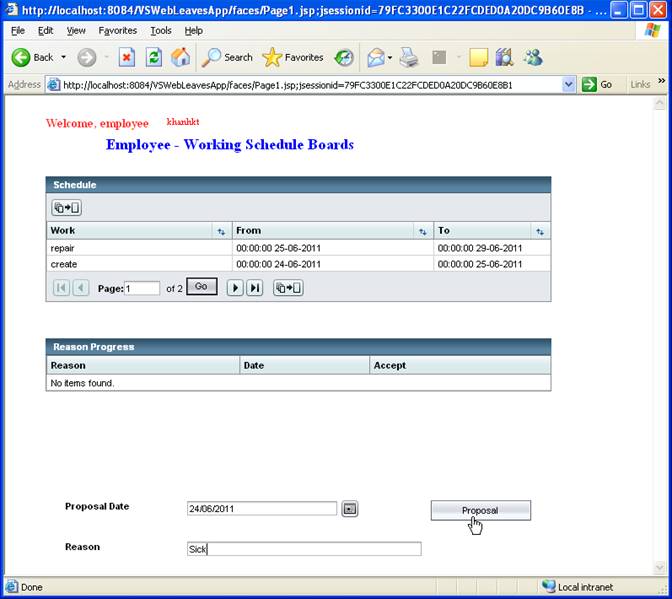Click the Back navigation button
Viewport: 672px width, 599px height.
pyautogui.click(x=32, y=57)
